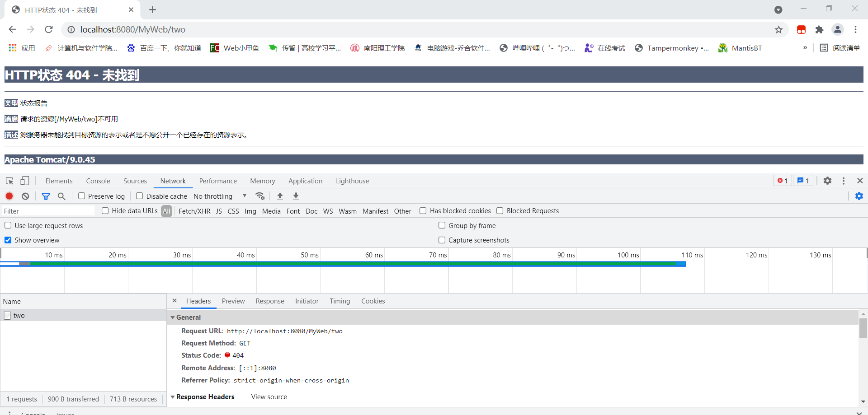Screen dimensions: 868x415
Task: Filter requests by Img
Action: coord(250,211)
